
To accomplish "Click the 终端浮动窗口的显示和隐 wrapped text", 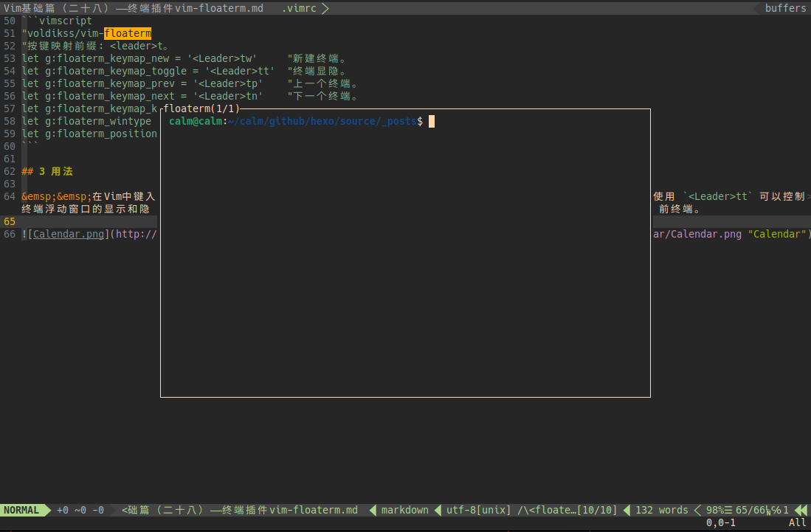I will [86, 210].
